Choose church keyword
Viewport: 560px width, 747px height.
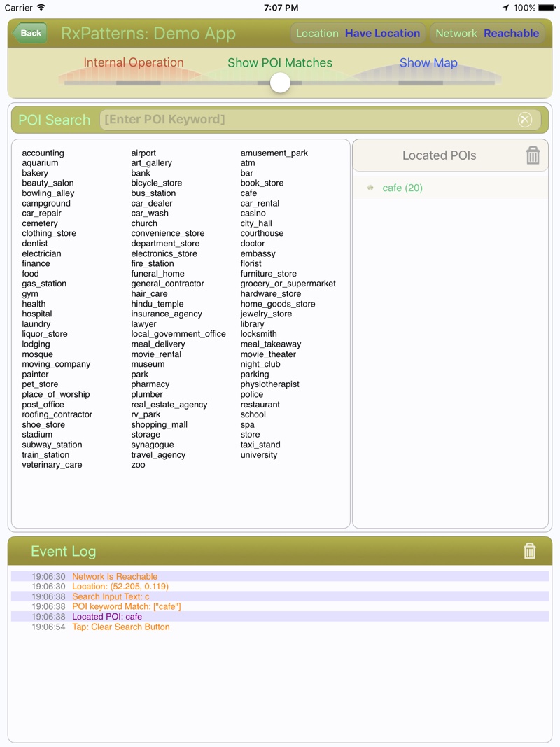pos(143,223)
